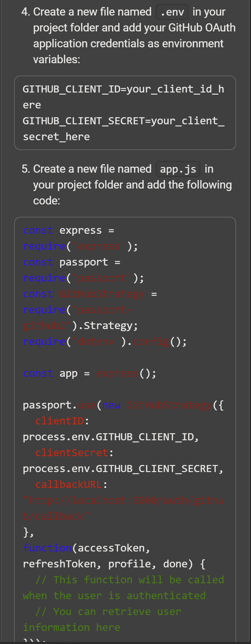Viewport: 251px width, 644px height.
Task: Click the word 'variables:' in step 4
Action: (x=57, y=59)
